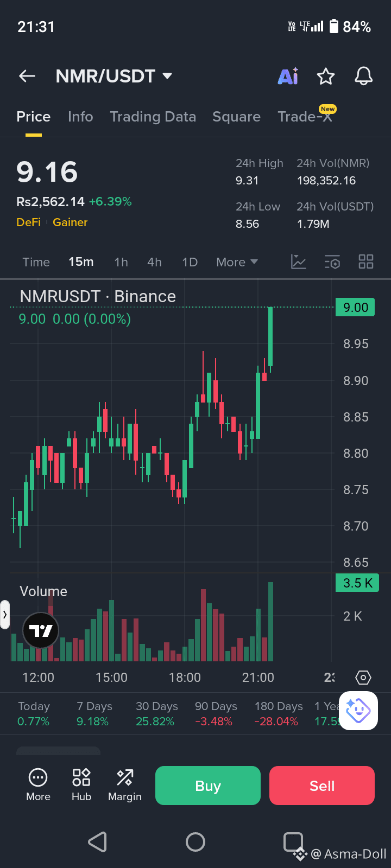
Task: Add NMR/USDT to favorites star
Action: [326, 76]
